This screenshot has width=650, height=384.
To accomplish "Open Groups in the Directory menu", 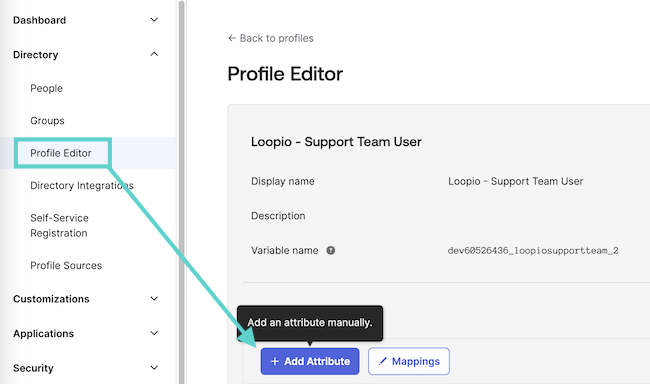I will (x=47, y=121).
